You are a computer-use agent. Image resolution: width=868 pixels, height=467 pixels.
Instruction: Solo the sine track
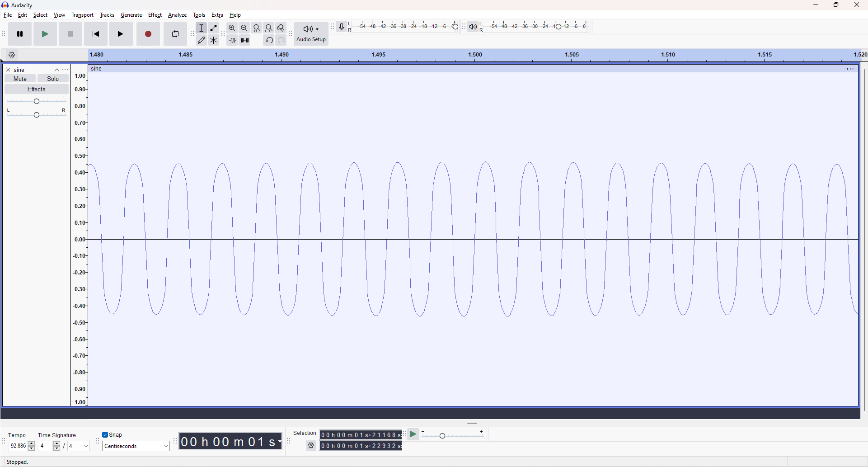click(x=53, y=78)
